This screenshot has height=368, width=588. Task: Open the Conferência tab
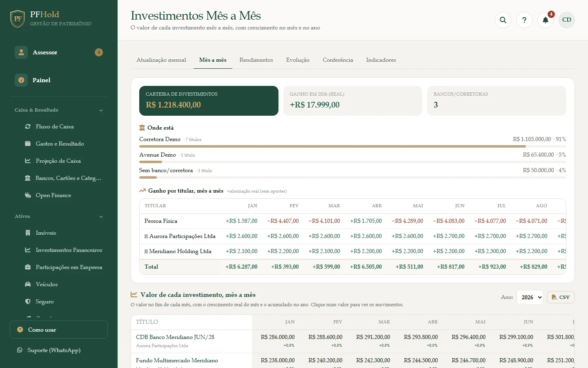tap(338, 60)
